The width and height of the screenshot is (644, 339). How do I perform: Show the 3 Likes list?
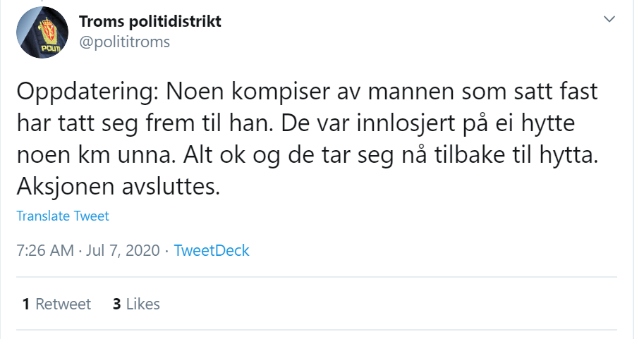[x=136, y=304]
